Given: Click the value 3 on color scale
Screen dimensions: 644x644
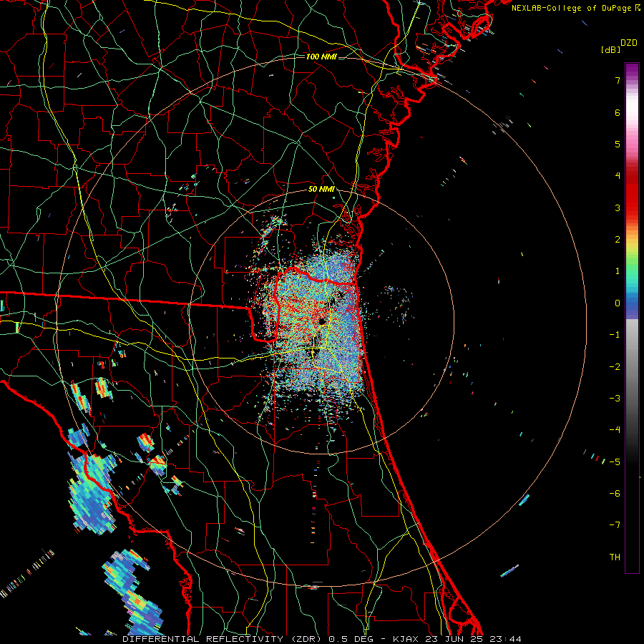Looking at the screenshot, I should coord(618,208).
